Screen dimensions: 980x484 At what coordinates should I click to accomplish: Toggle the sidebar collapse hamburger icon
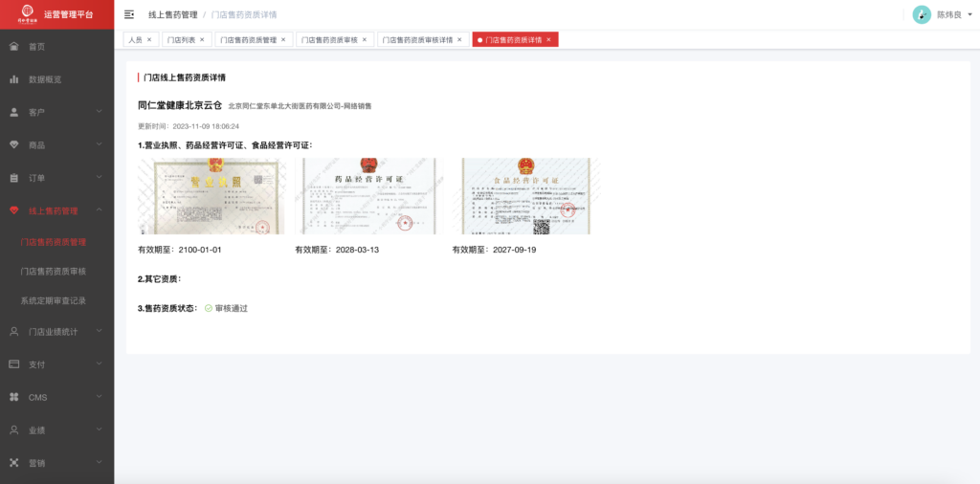pyautogui.click(x=129, y=14)
